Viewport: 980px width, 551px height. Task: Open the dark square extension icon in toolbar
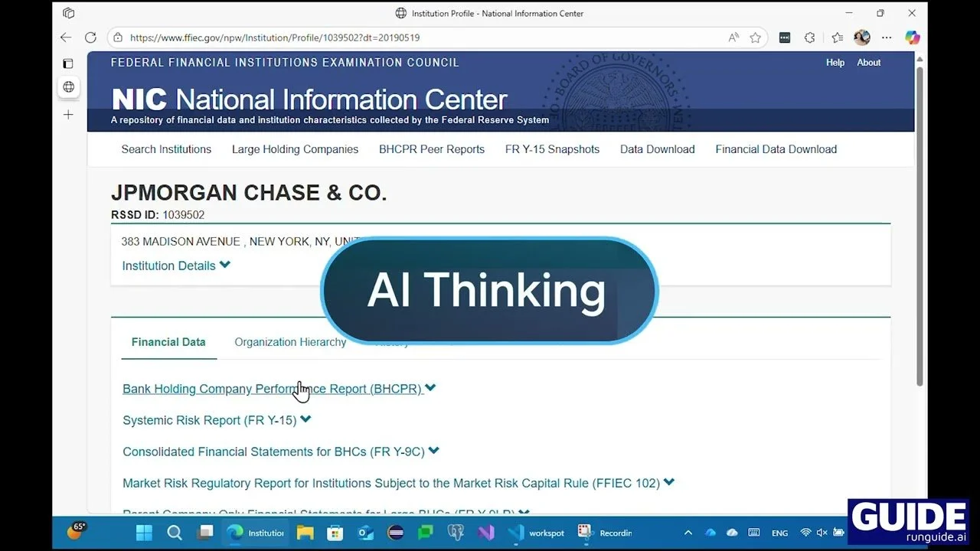coord(785,37)
